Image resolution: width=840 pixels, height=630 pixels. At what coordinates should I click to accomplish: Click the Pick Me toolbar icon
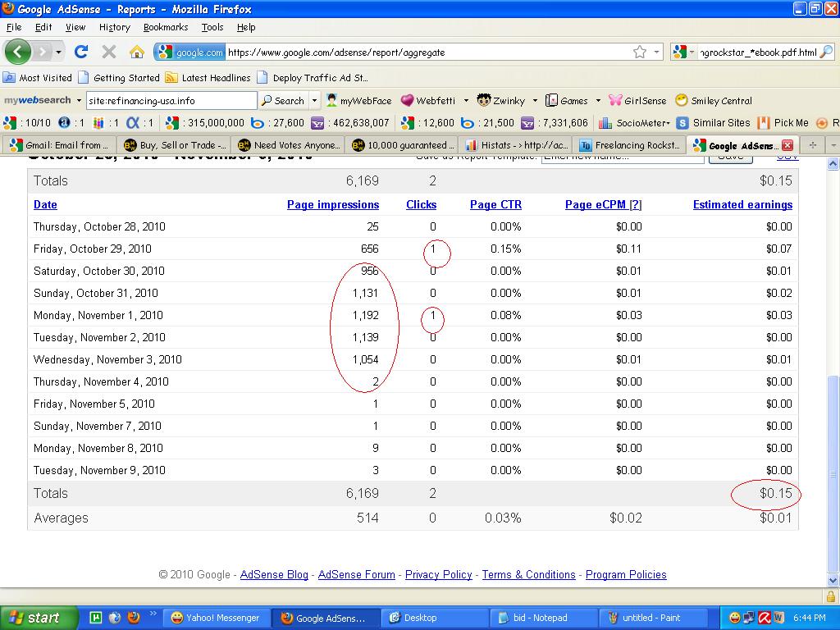(764, 123)
